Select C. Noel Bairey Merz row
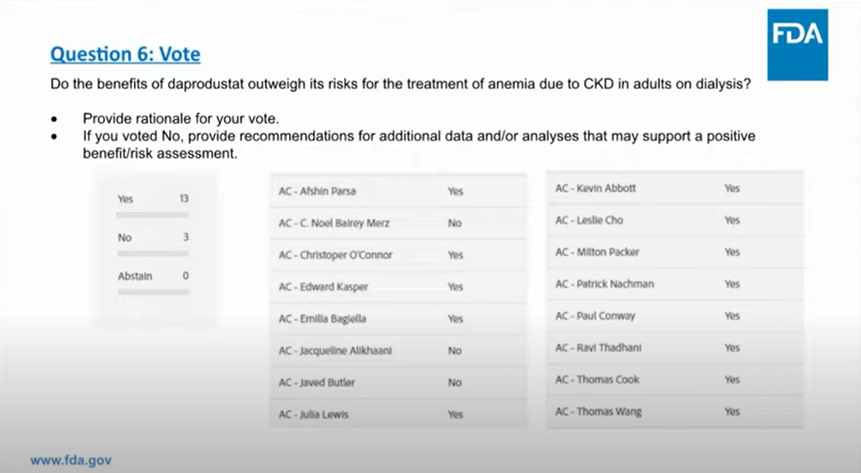This screenshot has height=473, width=861. point(397,223)
